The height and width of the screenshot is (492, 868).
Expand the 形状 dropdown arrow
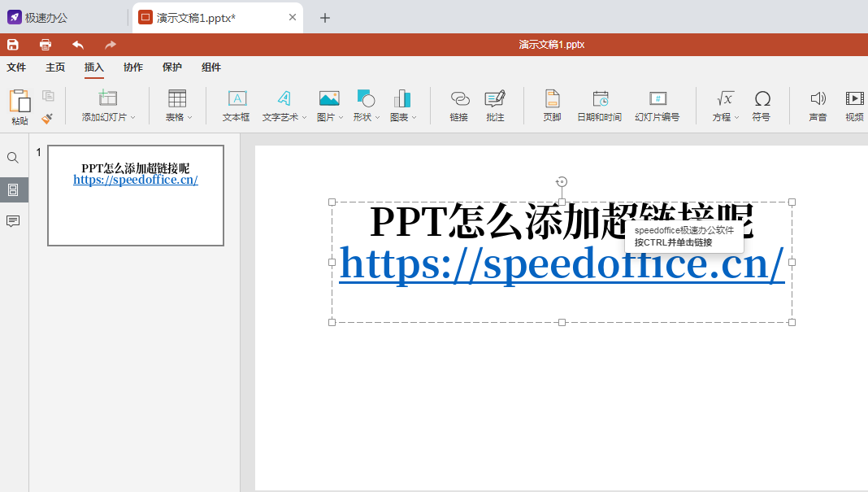click(x=377, y=117)
